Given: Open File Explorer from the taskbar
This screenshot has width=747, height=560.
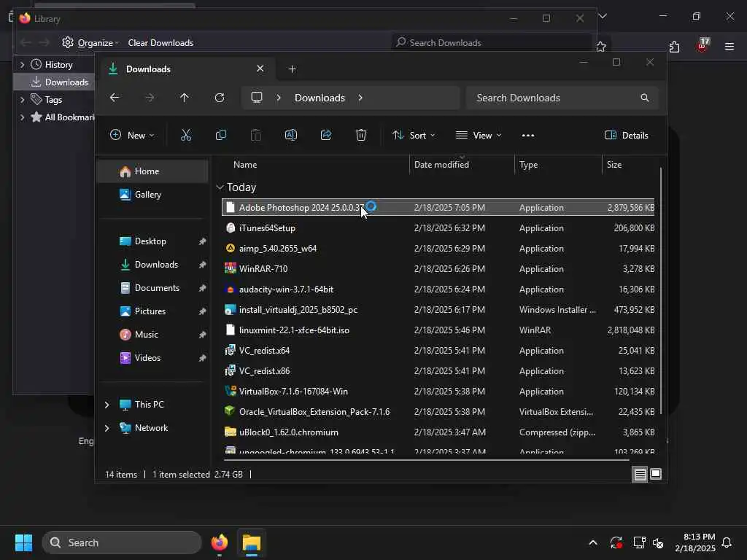Looking at the screenshot, I should coord(252,542).
